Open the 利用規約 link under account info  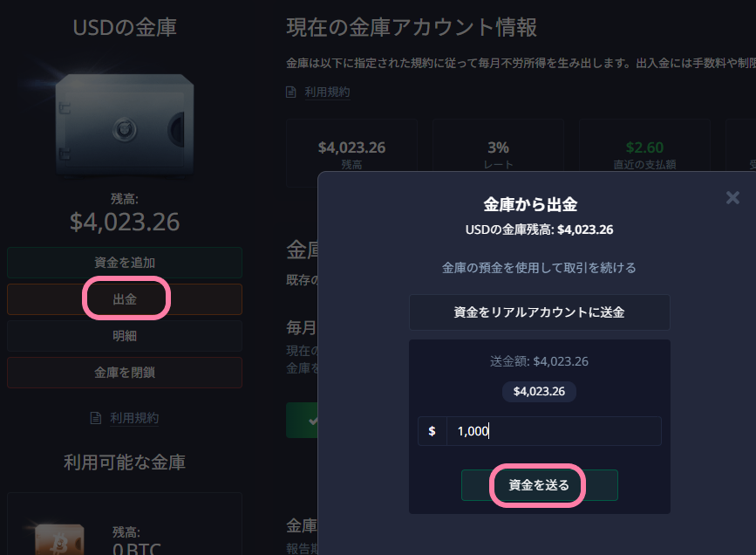point(327,92)
